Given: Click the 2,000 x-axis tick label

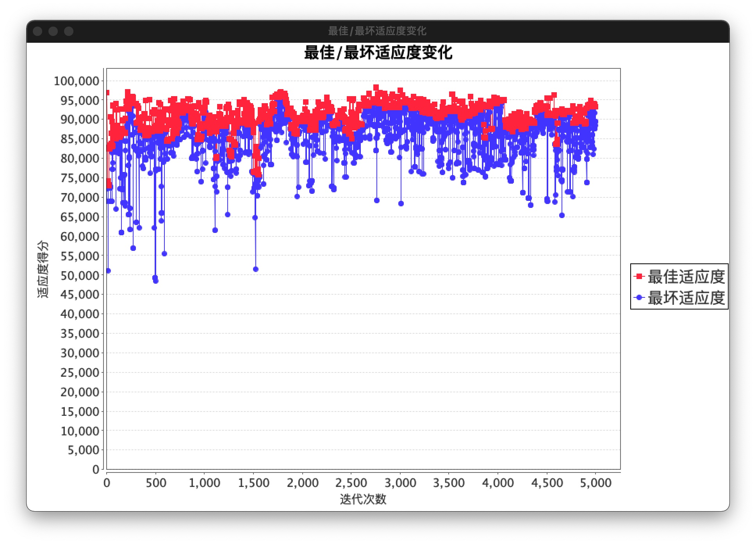Looking at the screenshot, I should [x=303, y=483].
